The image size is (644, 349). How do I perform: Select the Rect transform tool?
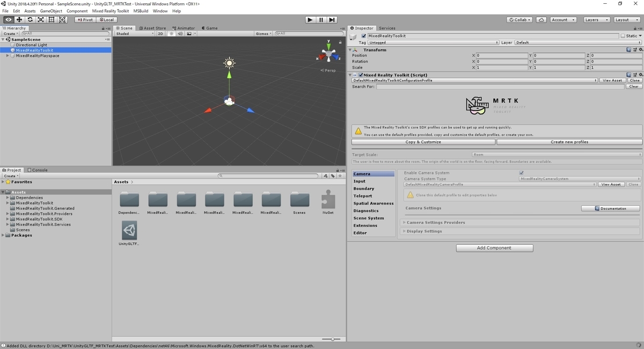52,19
